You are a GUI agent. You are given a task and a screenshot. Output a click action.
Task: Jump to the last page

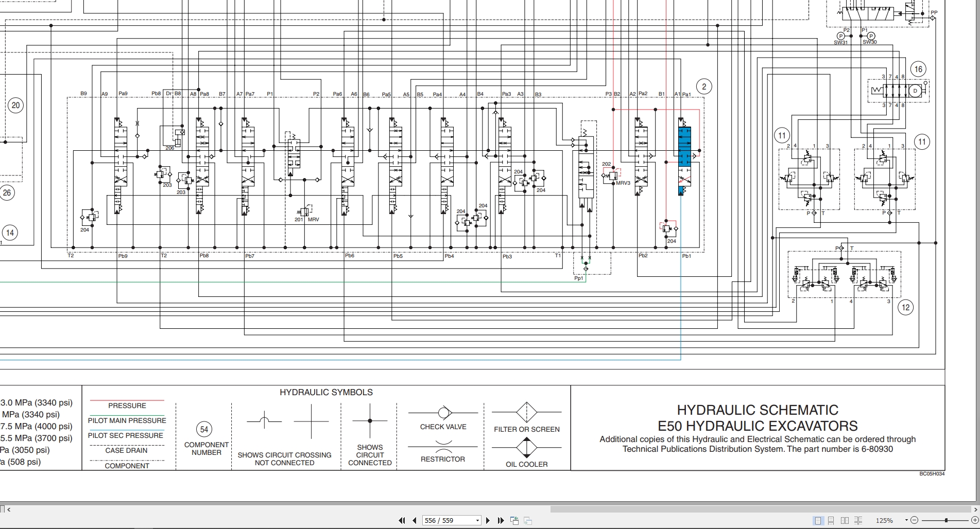click(501, 520)
